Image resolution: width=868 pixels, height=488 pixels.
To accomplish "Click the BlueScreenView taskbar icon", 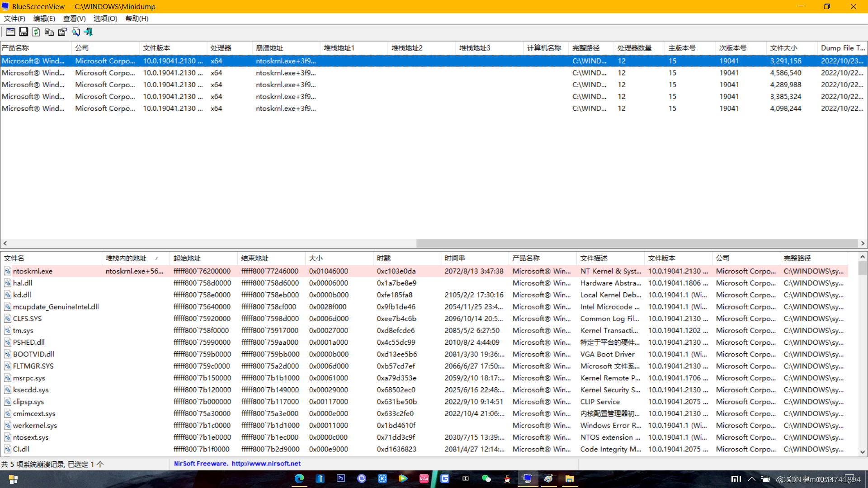I will click(x=528, y=479).
